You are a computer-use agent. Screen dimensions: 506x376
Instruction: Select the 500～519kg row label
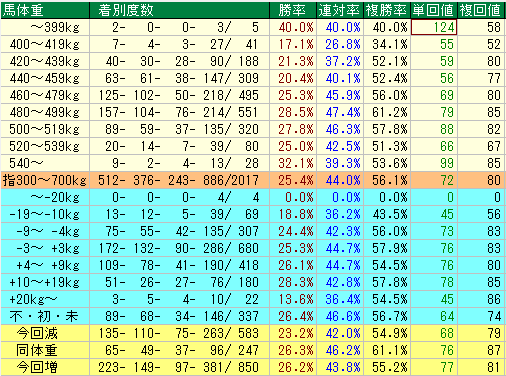45,129
